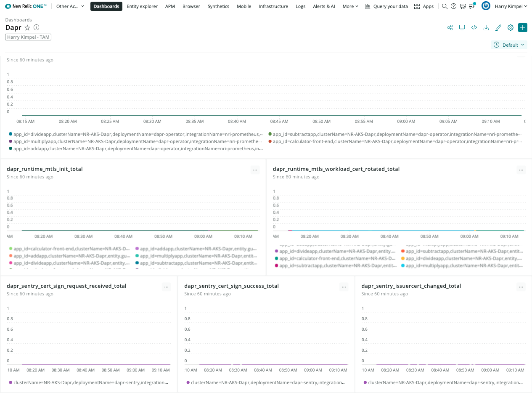Open dashboard settings gear icon
This screenshot has height=393, width=532.
(x=511, y=28)
